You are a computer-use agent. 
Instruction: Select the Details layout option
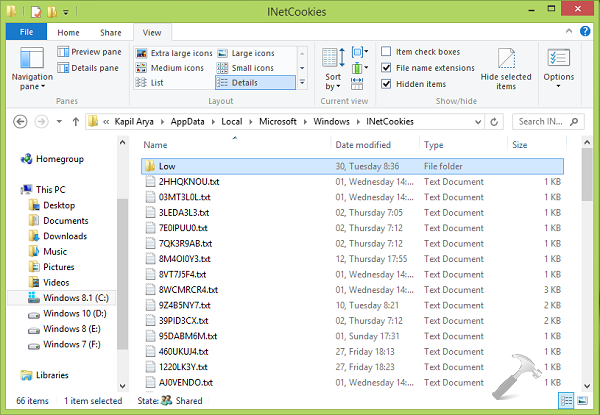255,83
